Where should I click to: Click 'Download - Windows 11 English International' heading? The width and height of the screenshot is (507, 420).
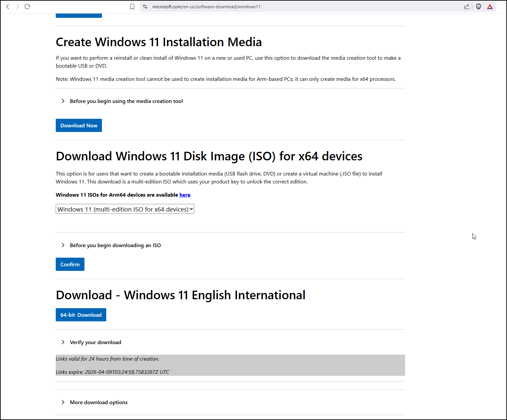(x=181, y=295)
